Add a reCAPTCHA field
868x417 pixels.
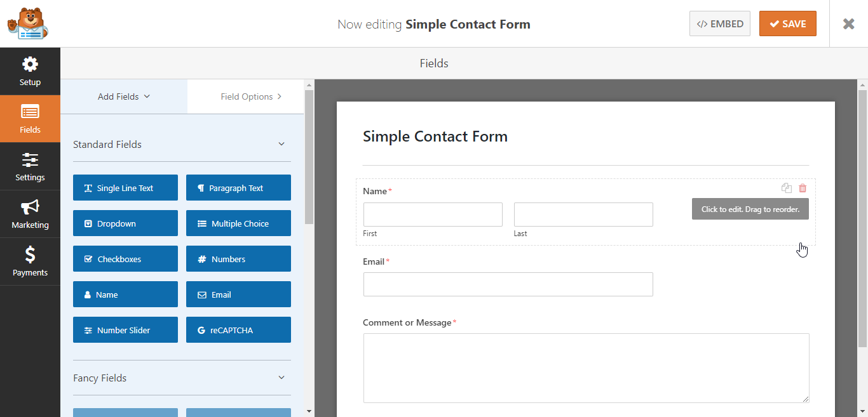coord(238,329)
